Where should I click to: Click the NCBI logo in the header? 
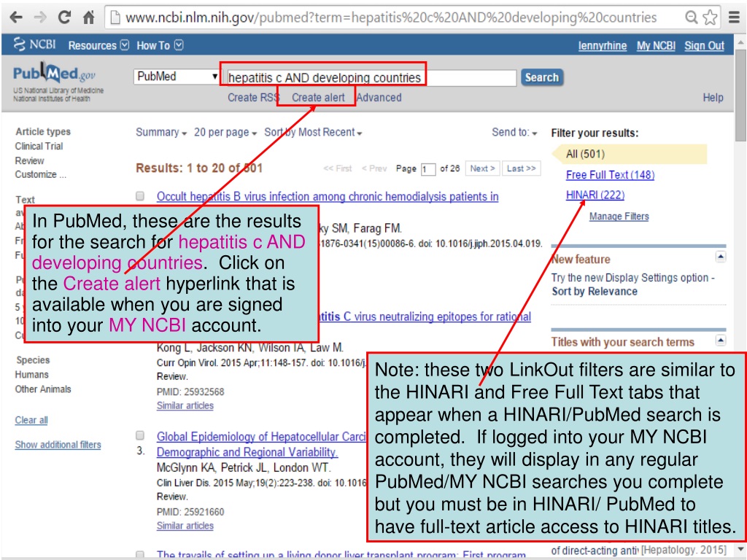coord(35,44)
